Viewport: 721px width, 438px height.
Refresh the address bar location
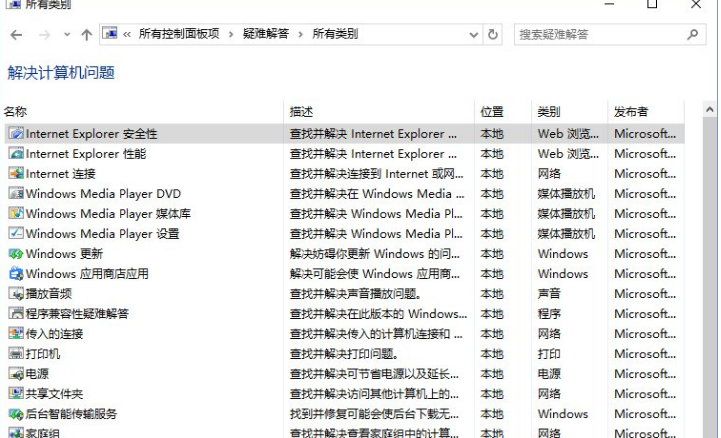coord(492,34)
